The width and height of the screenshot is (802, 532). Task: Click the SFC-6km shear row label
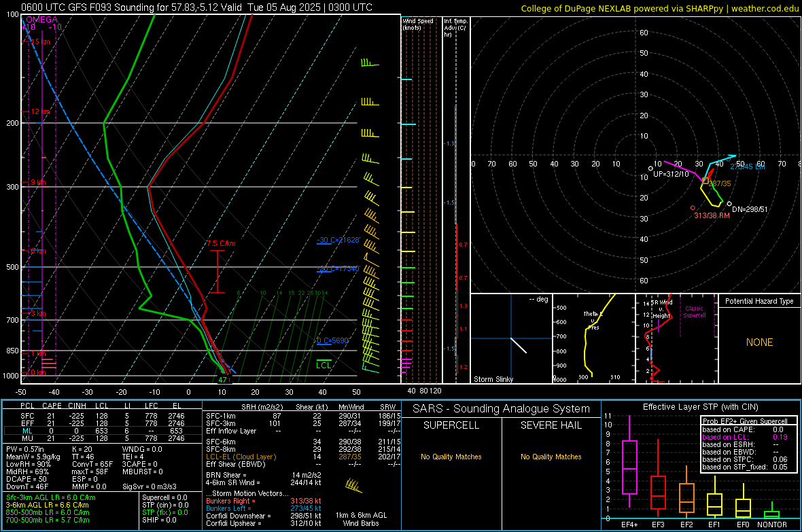click(221, 442)
